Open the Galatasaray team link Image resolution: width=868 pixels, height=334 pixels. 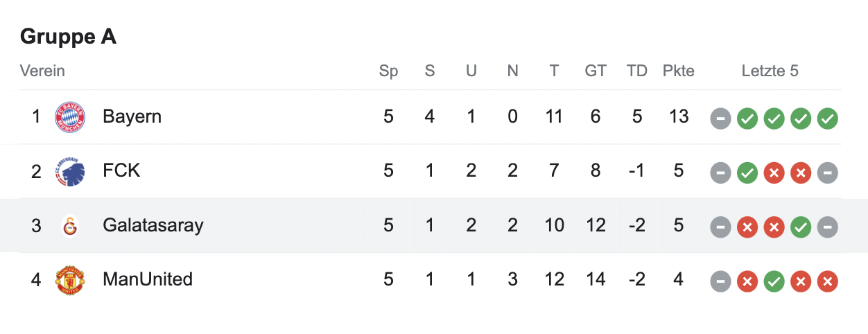coord(153,225)
